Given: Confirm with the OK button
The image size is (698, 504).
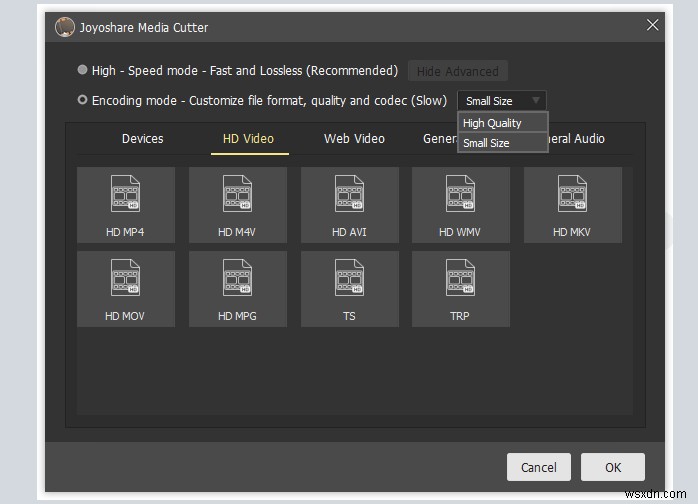Looking at the screenshot, I should tap(613, 467).
